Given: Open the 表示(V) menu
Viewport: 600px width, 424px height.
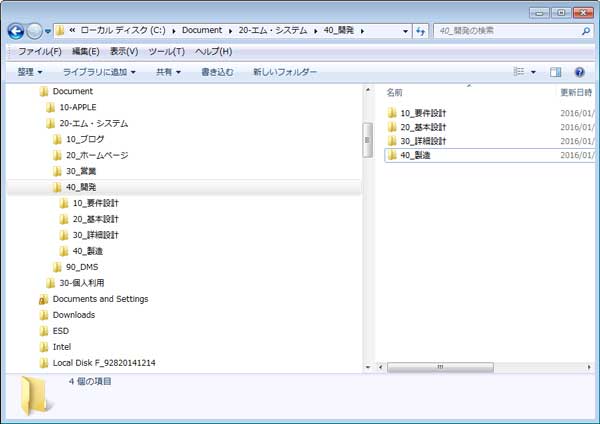Looking at the screenshot, I should [124, 51].
